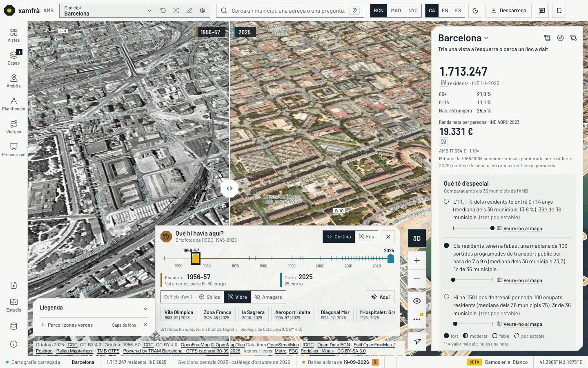Collapse the Llegenda panel chevron
This screenshot has height=368, width=588.
point(145,309)
